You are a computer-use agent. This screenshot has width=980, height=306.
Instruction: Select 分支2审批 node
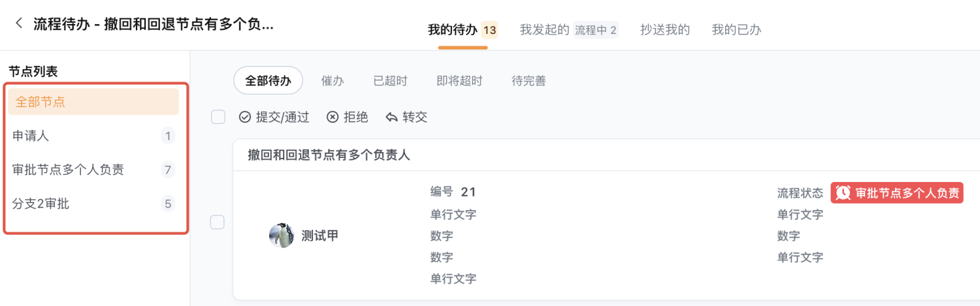[93, 204]
